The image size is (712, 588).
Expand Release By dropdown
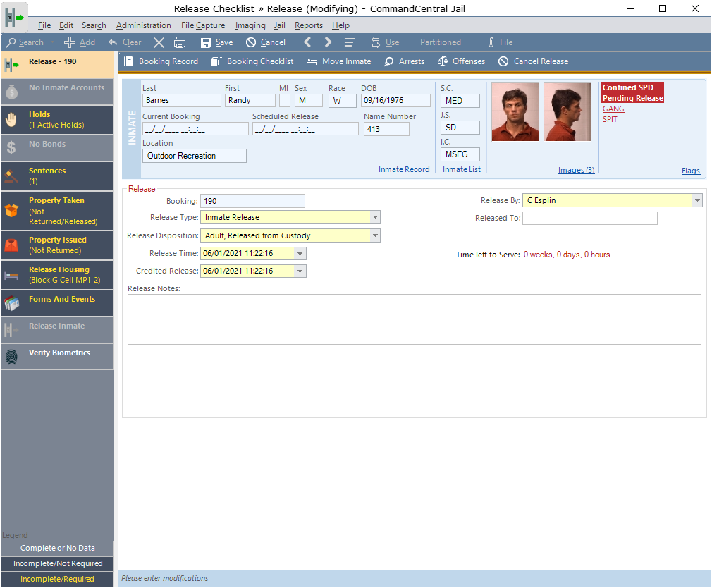click(x=697, y=201)
